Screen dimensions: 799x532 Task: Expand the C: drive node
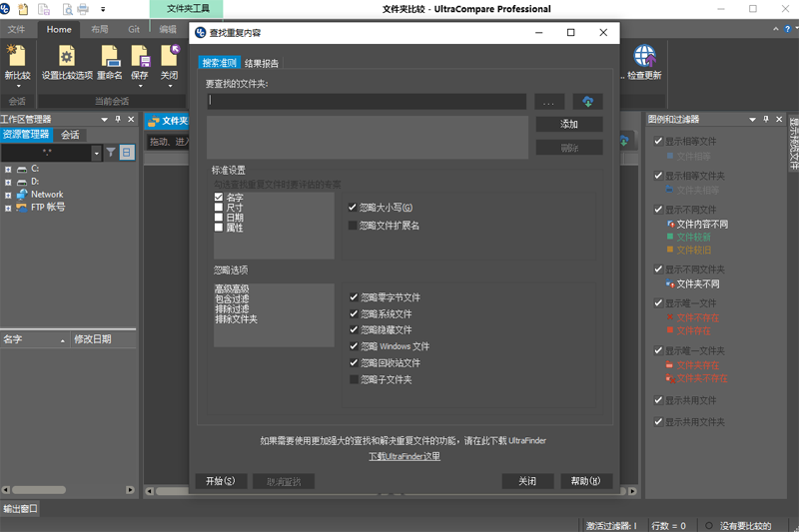tap(8, 169)
